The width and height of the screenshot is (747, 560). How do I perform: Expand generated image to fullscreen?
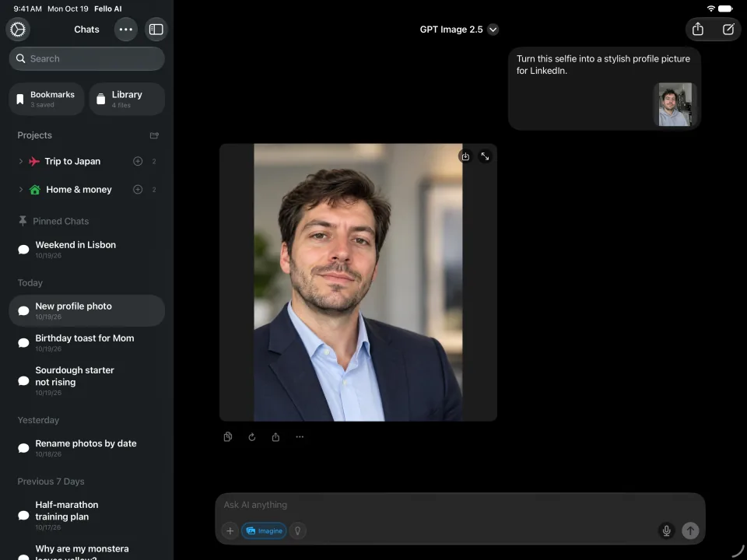click(485, 156)
